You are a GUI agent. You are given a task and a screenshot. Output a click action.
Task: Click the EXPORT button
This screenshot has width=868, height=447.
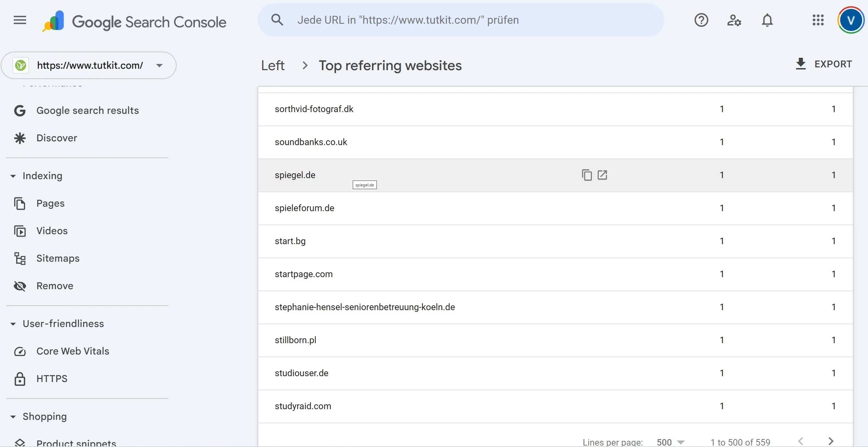point(823,64)
